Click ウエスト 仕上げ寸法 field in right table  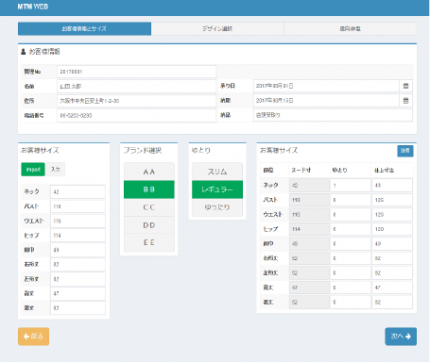(392, 215)
